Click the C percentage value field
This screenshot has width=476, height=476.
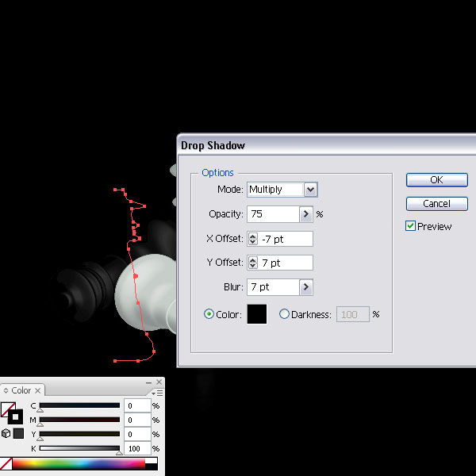tap(137, 406)
